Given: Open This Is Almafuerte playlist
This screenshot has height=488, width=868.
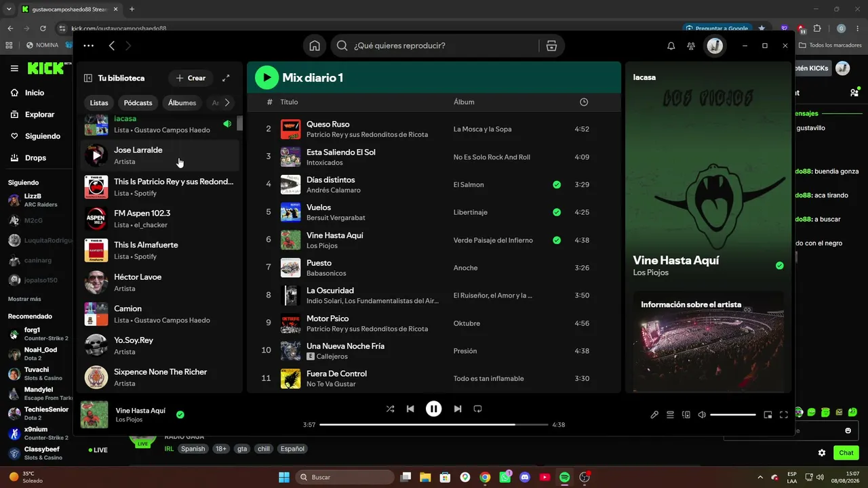Looking at the screenshot, I should 160,250.
